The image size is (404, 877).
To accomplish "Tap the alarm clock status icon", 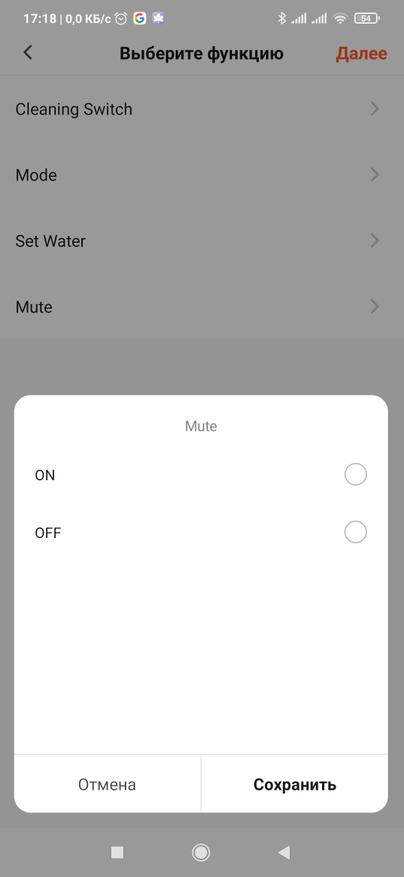I will coord(121,18).
